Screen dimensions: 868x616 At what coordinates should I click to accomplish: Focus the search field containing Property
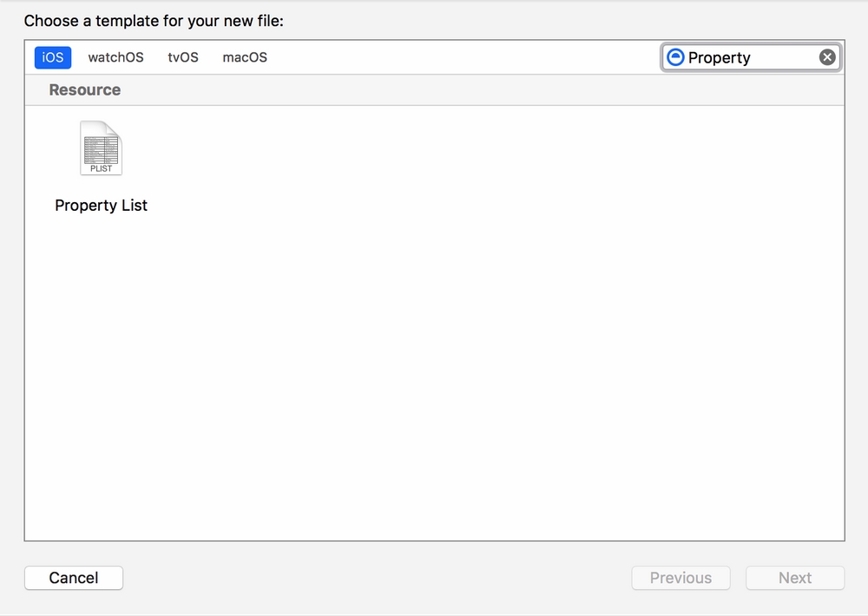751,57
